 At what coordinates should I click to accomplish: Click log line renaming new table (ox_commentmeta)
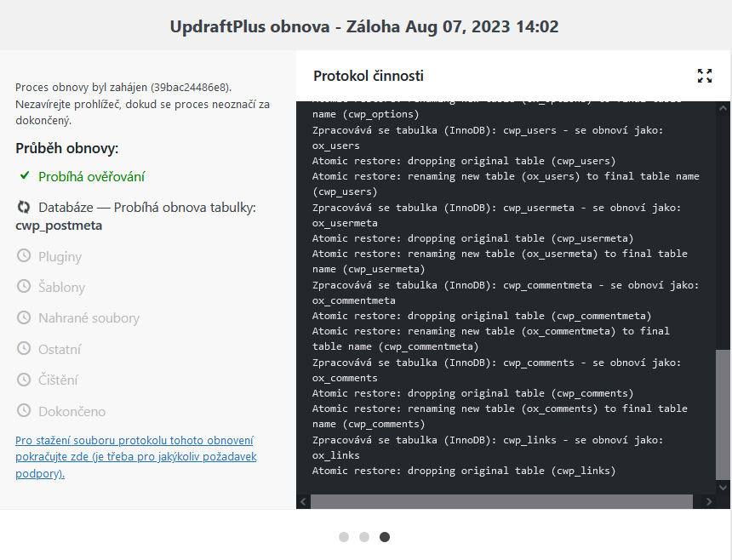tap(491, 339)
